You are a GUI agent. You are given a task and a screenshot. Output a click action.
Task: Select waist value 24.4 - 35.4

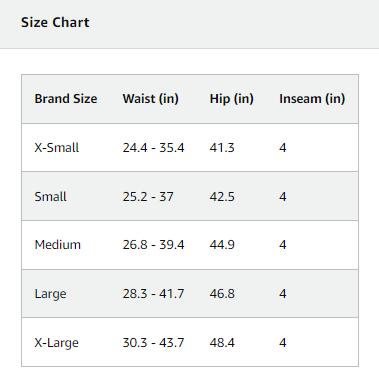pos(153,147)
